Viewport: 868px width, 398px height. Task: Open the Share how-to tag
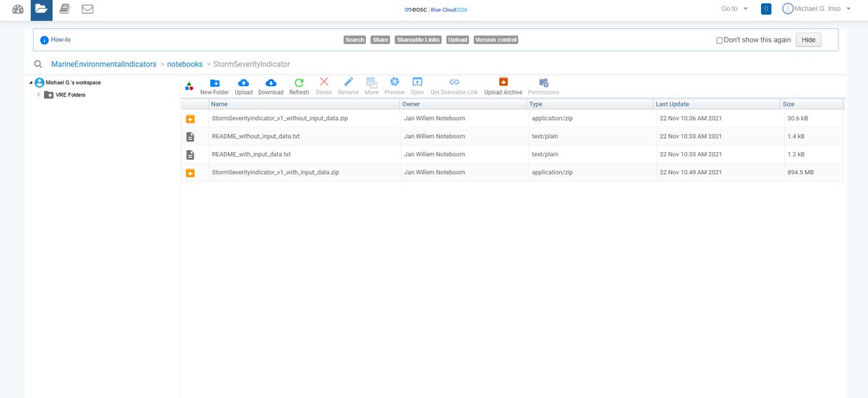pos(380,40)
